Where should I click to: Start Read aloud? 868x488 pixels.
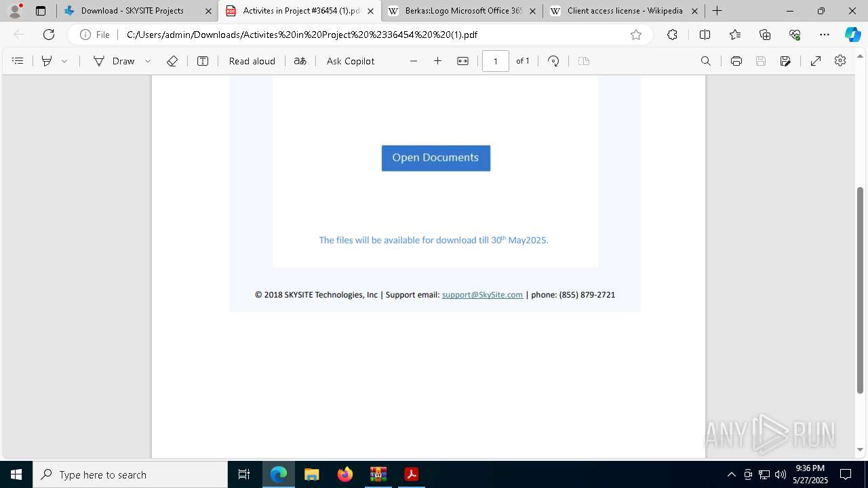click(252, 61)
